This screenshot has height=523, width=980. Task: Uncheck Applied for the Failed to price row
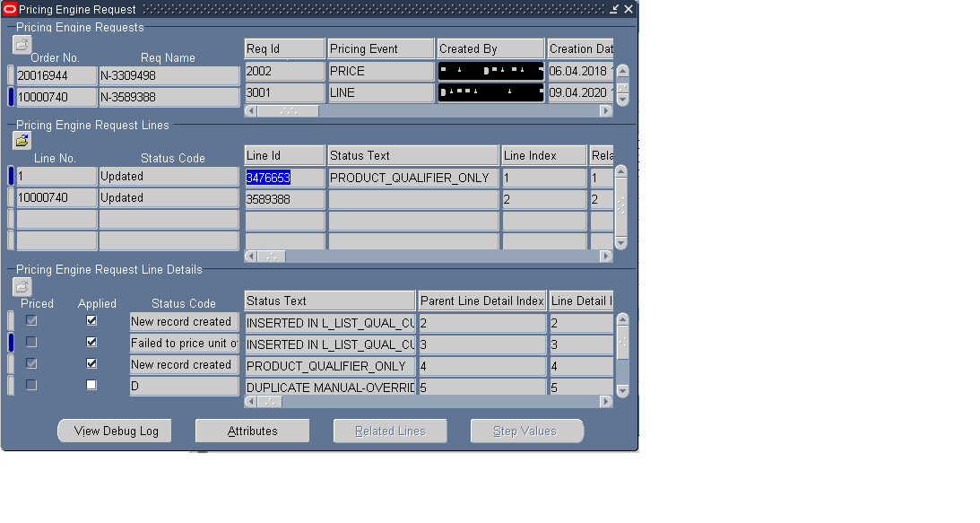coord(91,342)
